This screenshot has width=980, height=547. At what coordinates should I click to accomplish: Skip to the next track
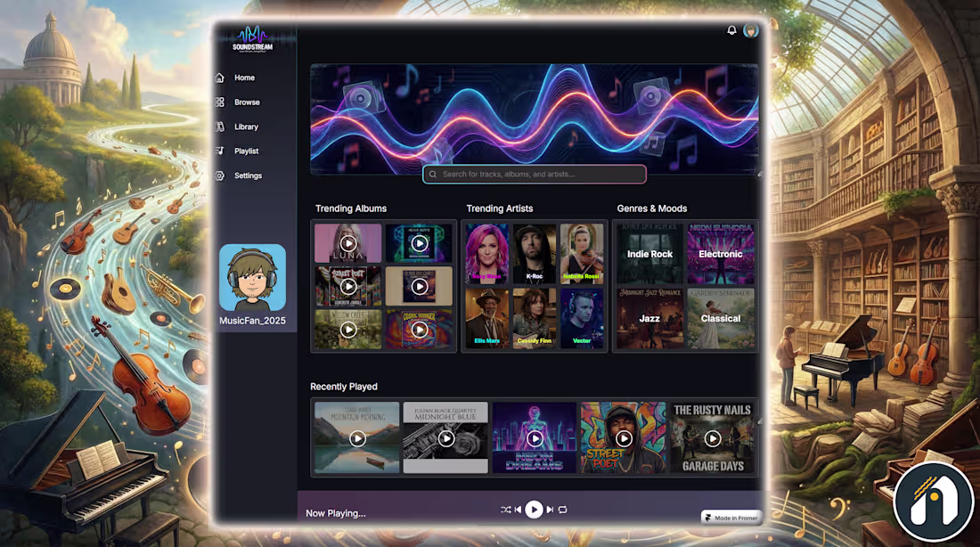point(550,510)
